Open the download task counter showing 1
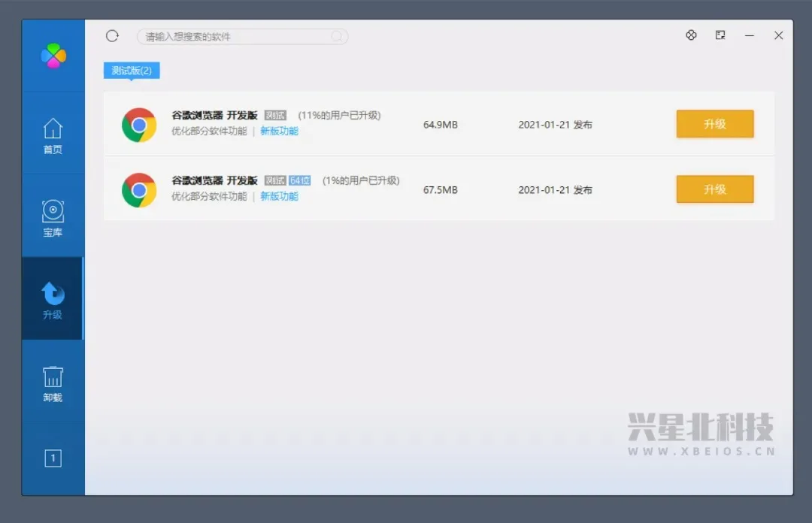 point(52,458)
